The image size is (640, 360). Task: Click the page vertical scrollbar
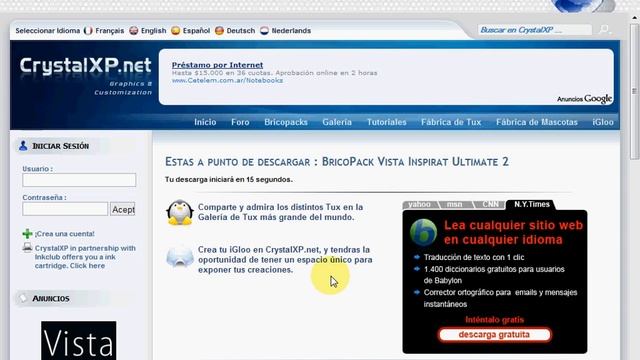(x=634, y=91)
